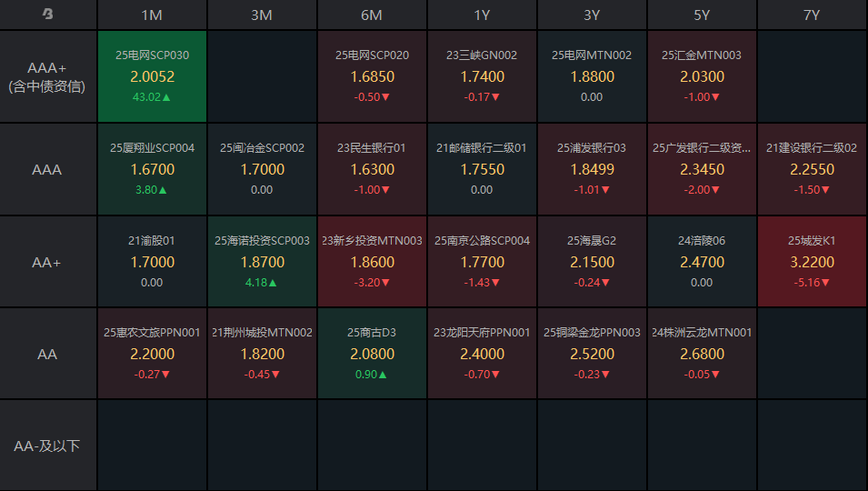Screen dimensions: 868x491
Task: Click the 2.4700 yield of 24涪陵06
Action: coord(702,262)
